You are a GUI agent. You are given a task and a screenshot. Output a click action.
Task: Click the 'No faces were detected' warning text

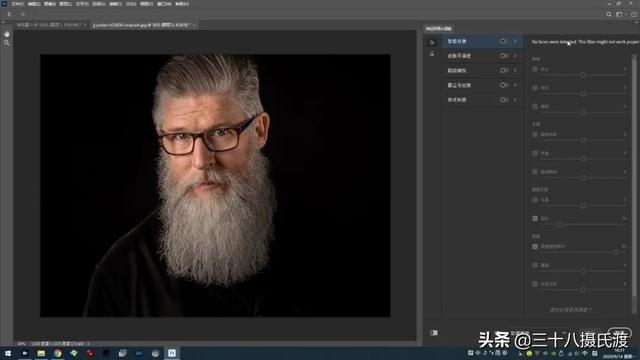click(x=585, y=42)
